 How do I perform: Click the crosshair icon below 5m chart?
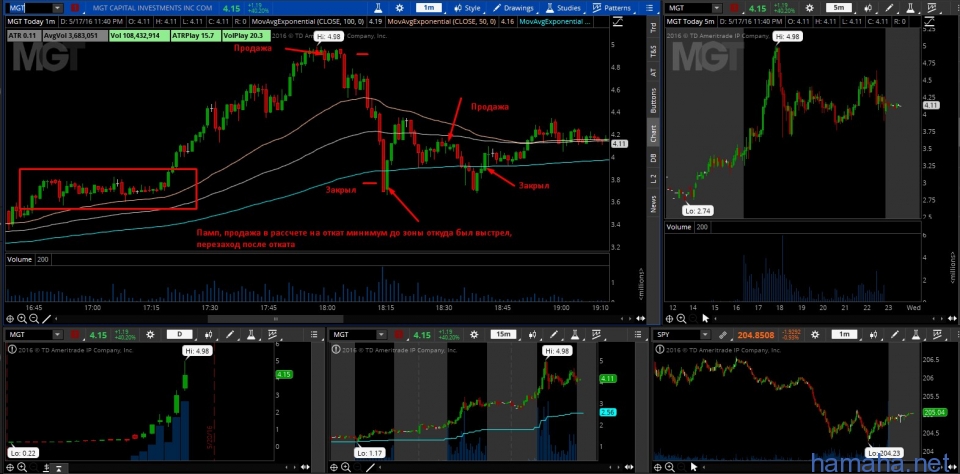pos(669,318)
